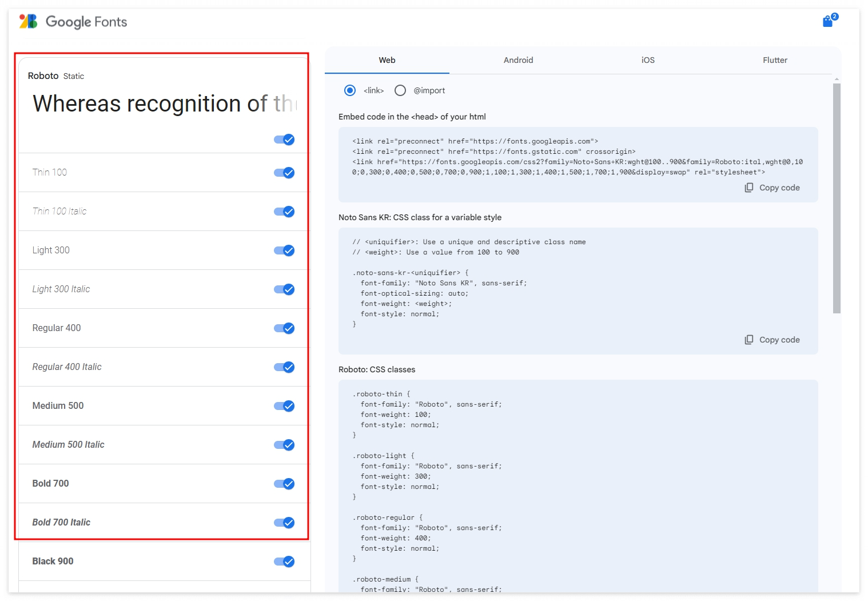
Task: Click 'Noto Sans KR: CSS class' heading
Action: (x=420, y=217)
